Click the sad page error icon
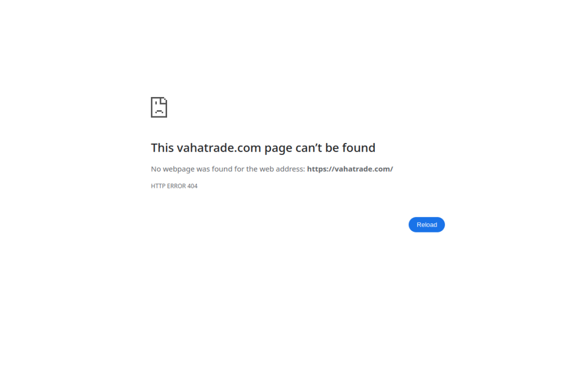The height and width of the screenshot is (392, 588). click(159, 107)
